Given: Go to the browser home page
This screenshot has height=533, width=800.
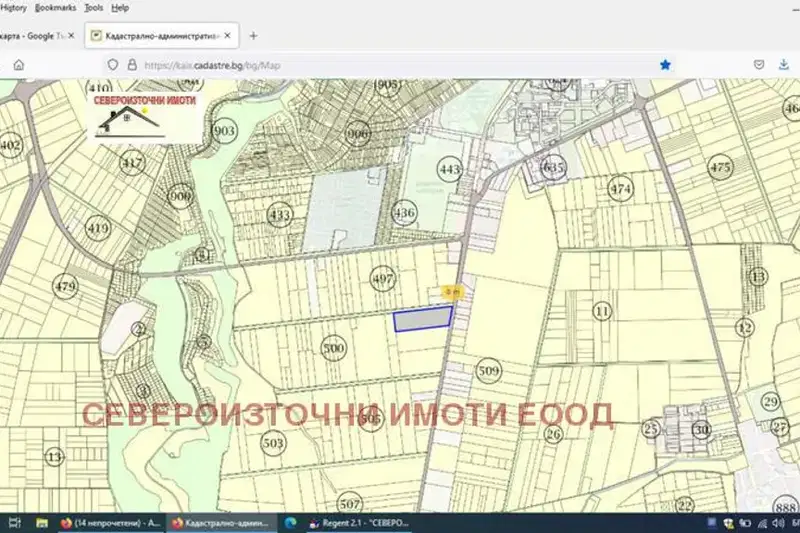Looking at the screenshot, I should [19, 65].
